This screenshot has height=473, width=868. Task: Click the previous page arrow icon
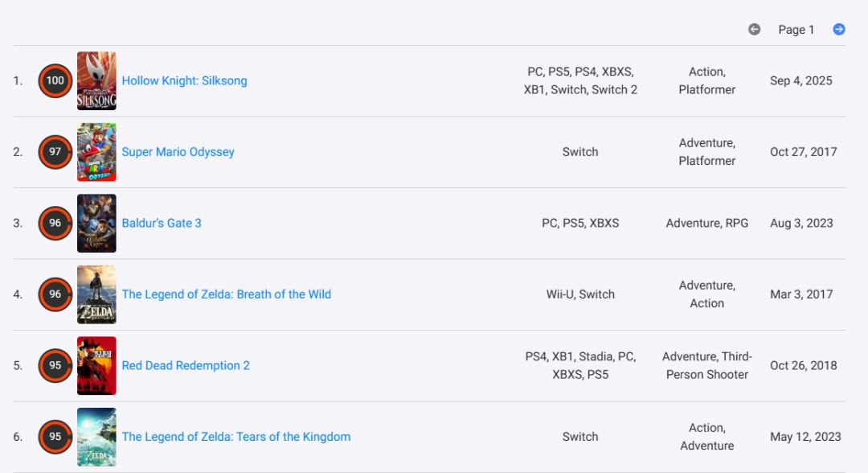tap(754, 29)
